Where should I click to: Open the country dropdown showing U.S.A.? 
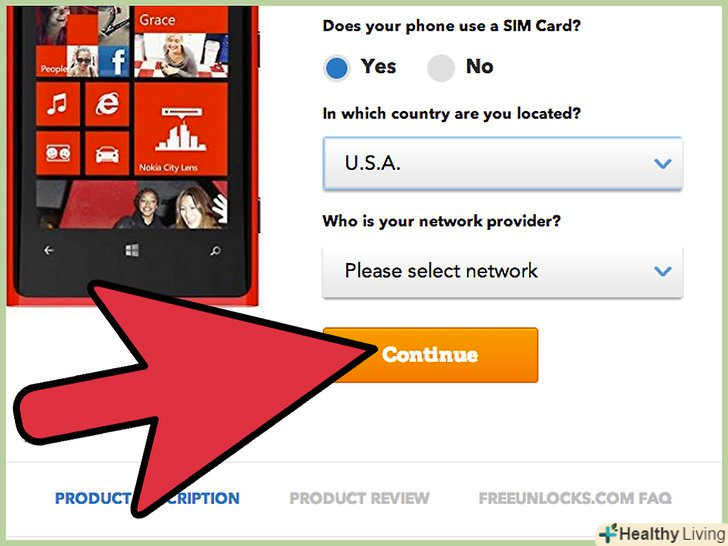tap(502, 163)
